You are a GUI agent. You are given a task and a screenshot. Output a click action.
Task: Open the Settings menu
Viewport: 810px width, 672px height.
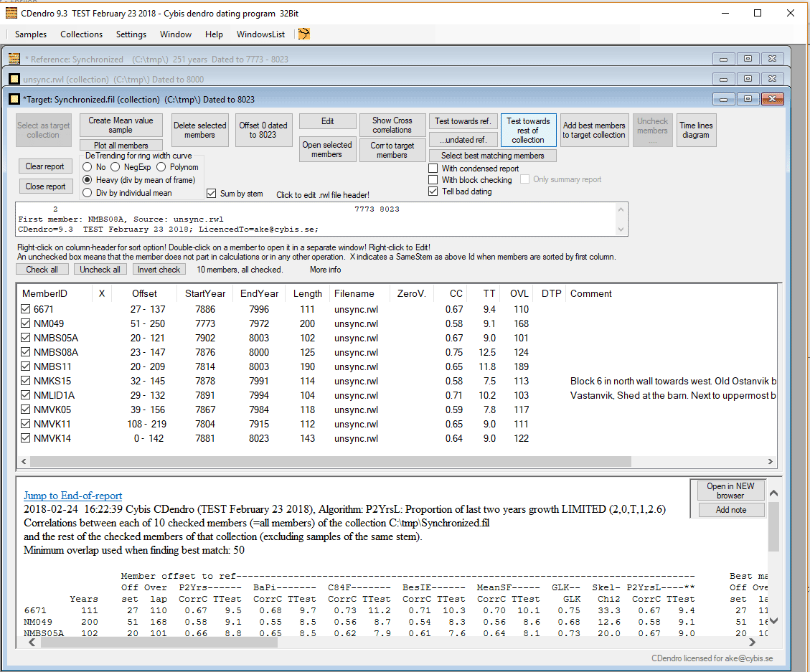131,34
